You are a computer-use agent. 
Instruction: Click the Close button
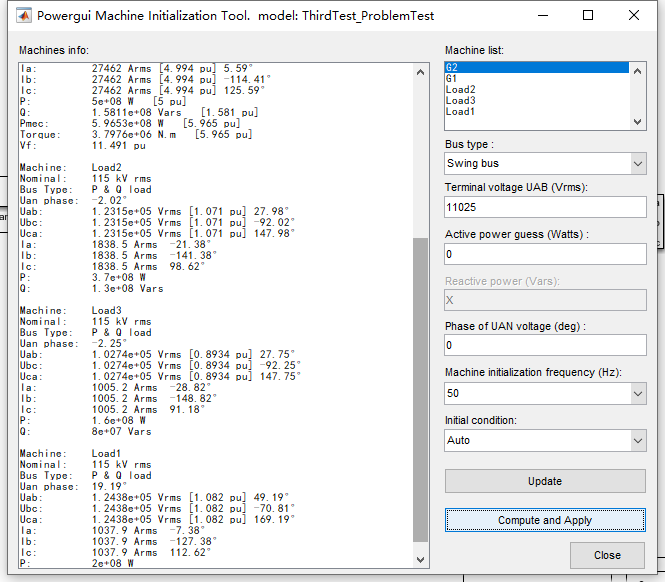(x=607, y=555)
